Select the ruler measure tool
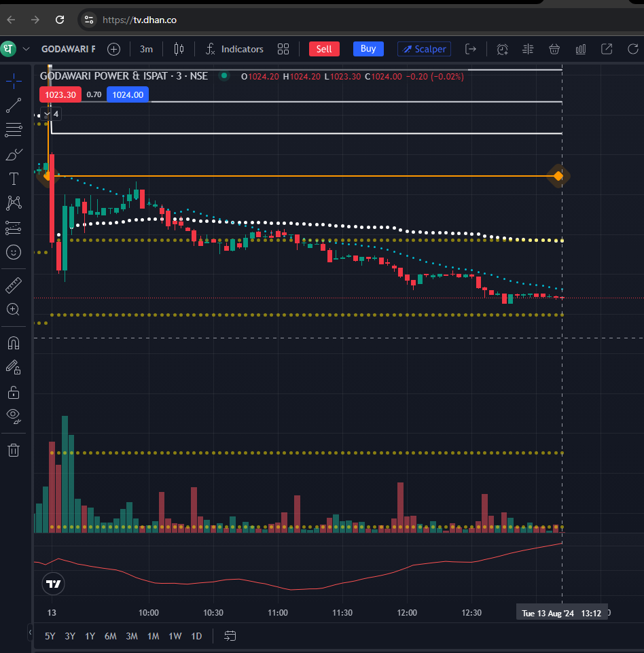The image size is (644, 653). click(14, 285)
